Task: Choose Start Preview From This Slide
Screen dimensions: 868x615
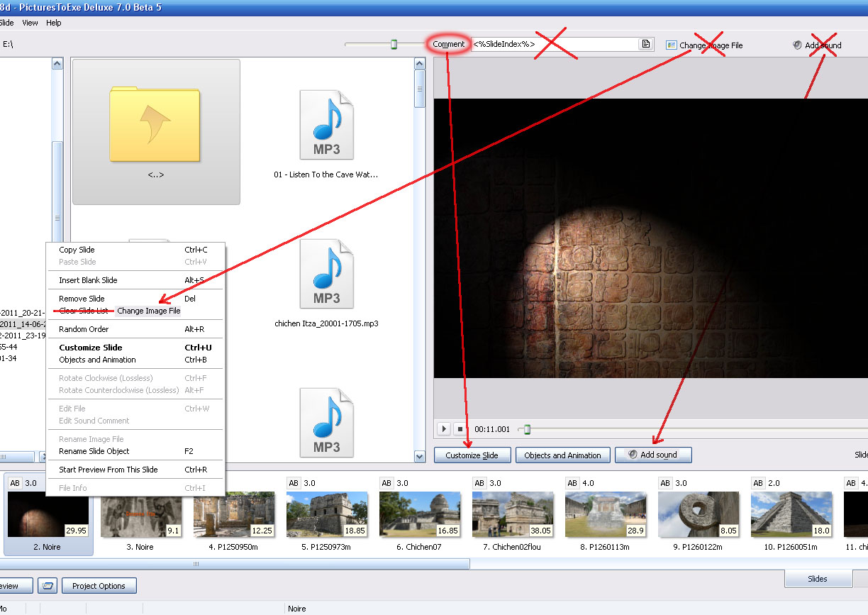Action: coord(108,470)
